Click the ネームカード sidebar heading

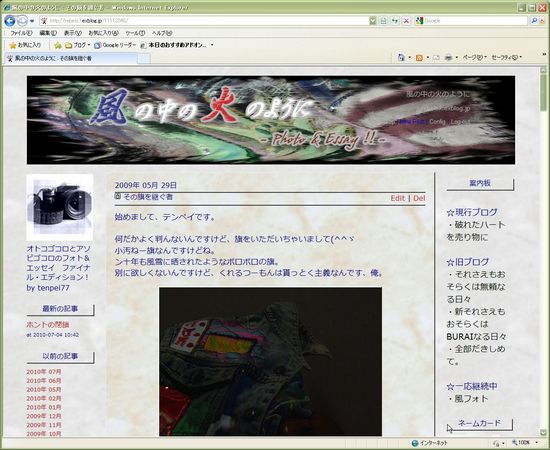click(479, 423)
